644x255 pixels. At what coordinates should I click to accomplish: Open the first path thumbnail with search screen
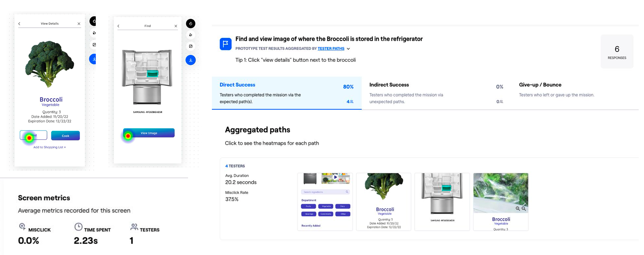tap(325, 202)
